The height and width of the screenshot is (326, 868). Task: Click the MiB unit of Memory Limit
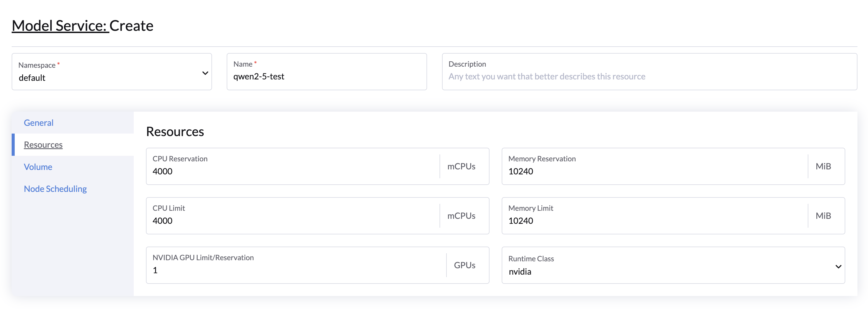pyautogui.click(x=823, y=216)
